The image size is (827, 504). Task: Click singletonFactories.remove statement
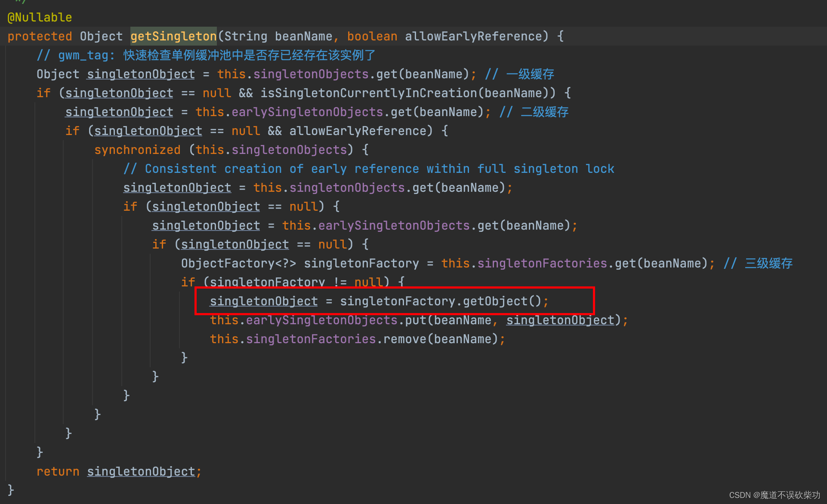pos(357,339)
